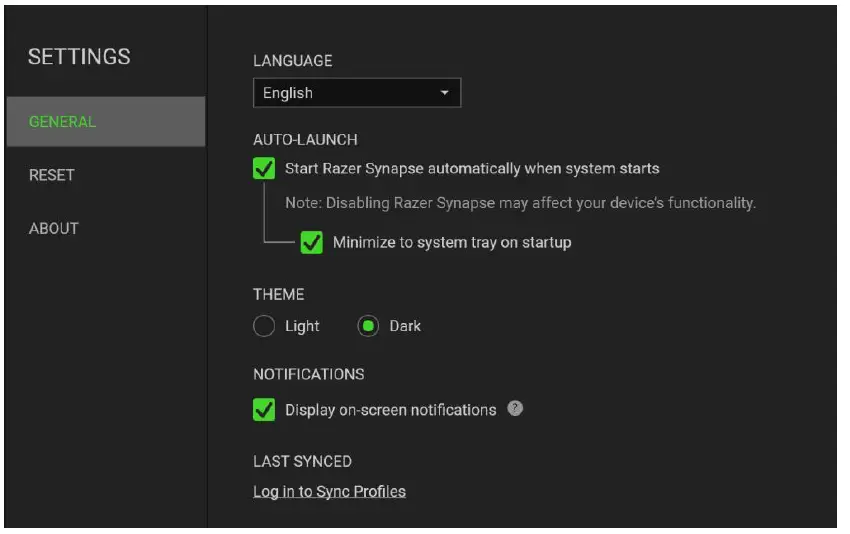The width and height of the screenshot is (850, 534).
Task: Click the LAST SYNCED section label
Action: (302, 461)
